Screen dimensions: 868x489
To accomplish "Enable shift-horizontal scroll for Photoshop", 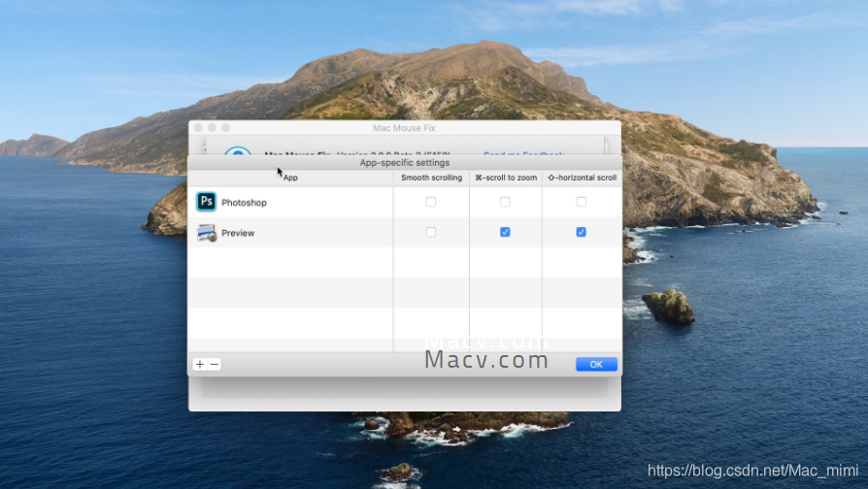I will point(581,202).
